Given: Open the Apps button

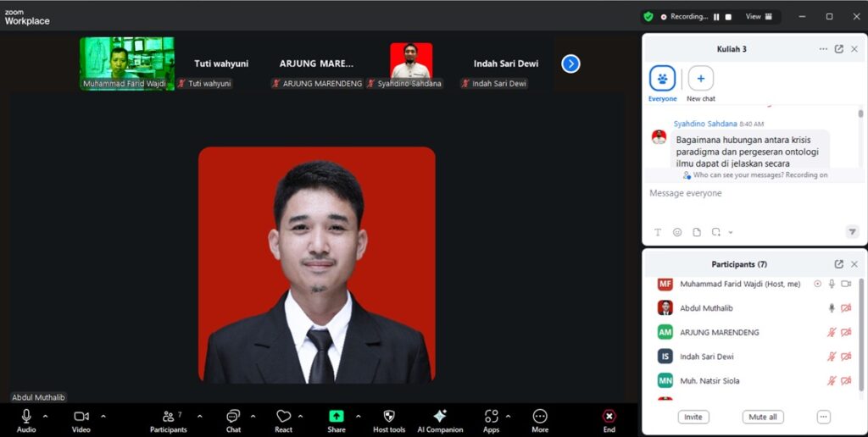Looking at the screenshot, I should coord(491,421).
